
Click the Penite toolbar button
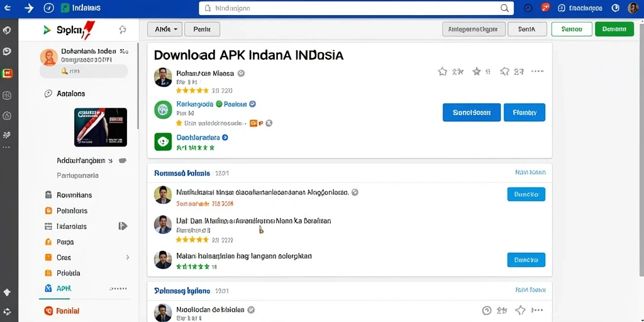202,29
